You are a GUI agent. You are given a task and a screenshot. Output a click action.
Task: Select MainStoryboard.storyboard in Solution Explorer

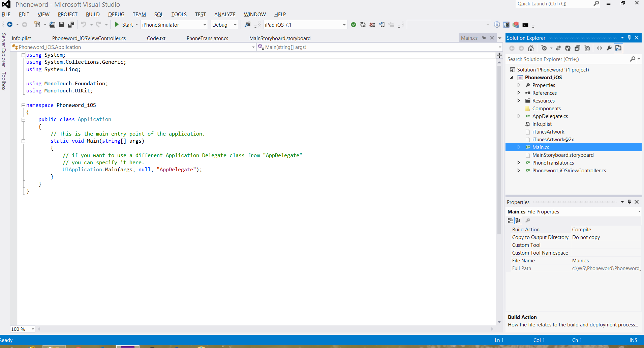click(563, 155)
